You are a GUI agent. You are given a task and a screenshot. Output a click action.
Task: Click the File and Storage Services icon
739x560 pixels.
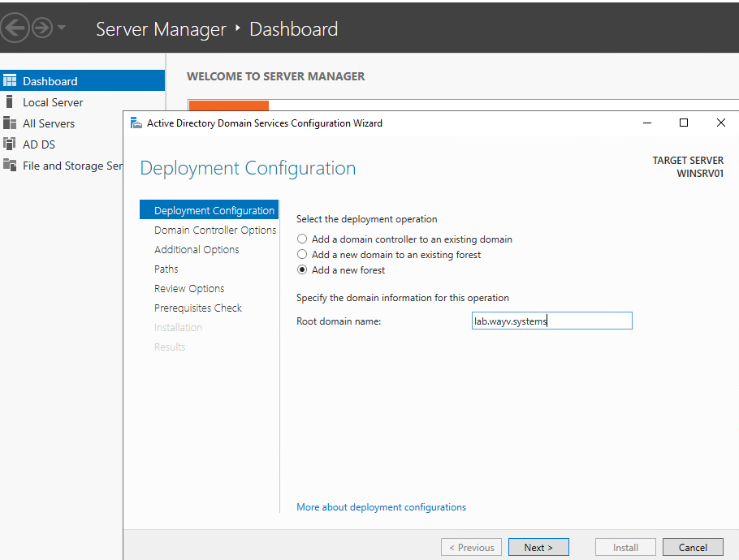(10, 165)
